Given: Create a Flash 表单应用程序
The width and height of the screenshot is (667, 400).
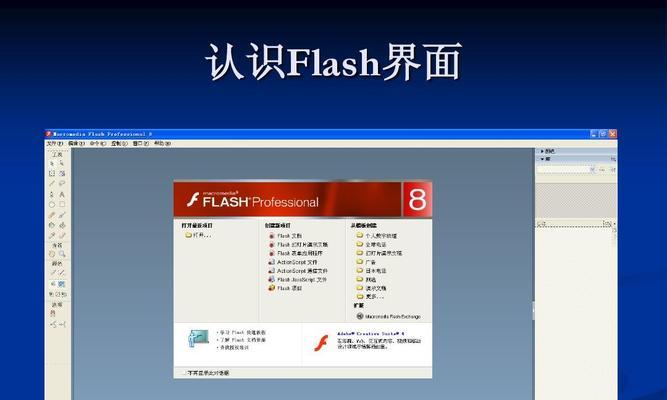Looking at the screenshot, I should [296, 253].
